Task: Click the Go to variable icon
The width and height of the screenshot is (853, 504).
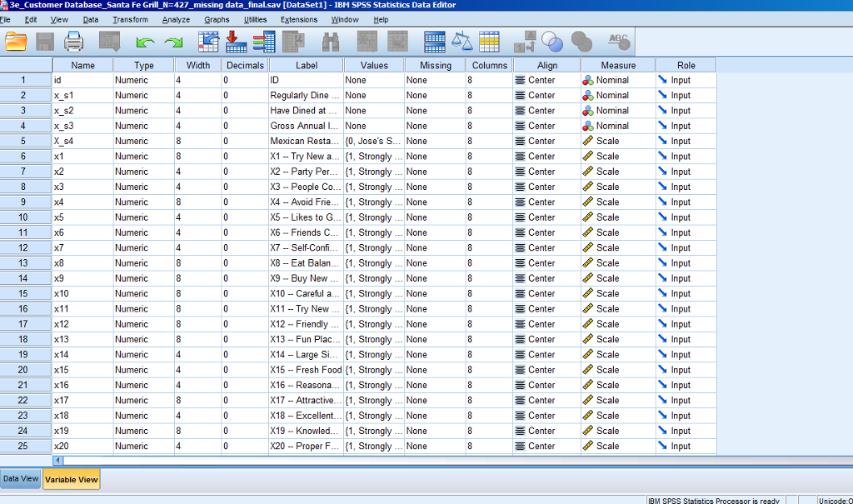Action: (x=236, y=42)
